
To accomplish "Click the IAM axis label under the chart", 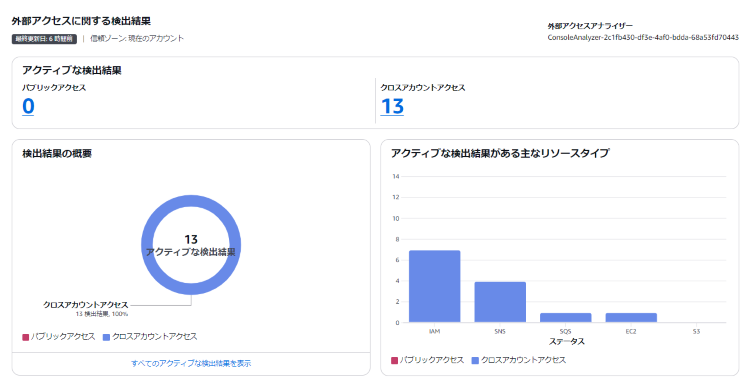I will [x=434, y=331].
